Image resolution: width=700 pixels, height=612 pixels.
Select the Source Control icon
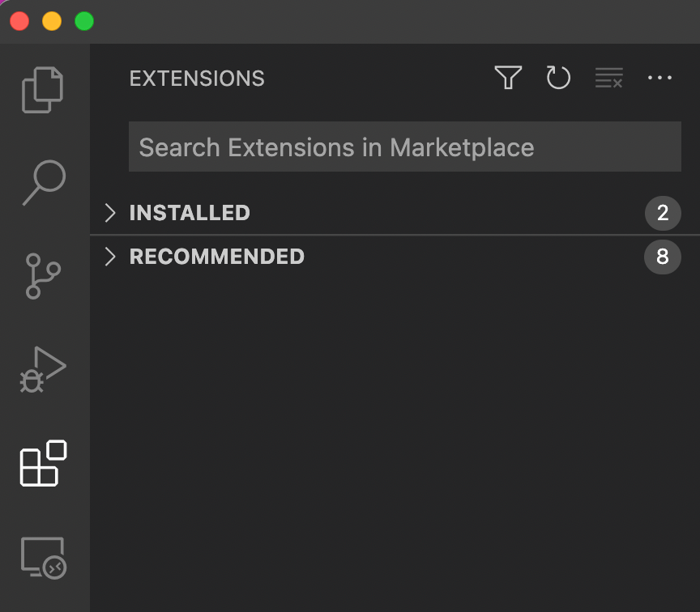42,276
